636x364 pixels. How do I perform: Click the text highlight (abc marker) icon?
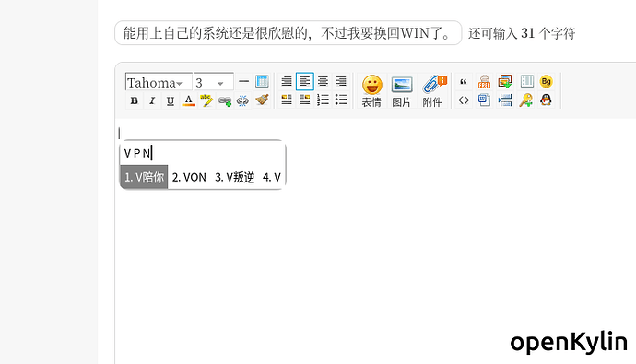(206, 100)
